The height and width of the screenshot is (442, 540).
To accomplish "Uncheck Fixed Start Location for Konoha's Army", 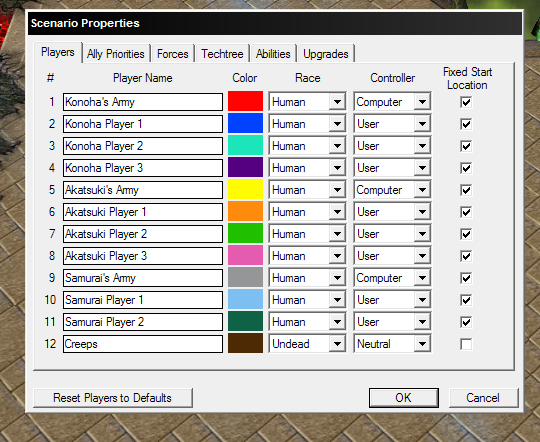I will (466, 102).
